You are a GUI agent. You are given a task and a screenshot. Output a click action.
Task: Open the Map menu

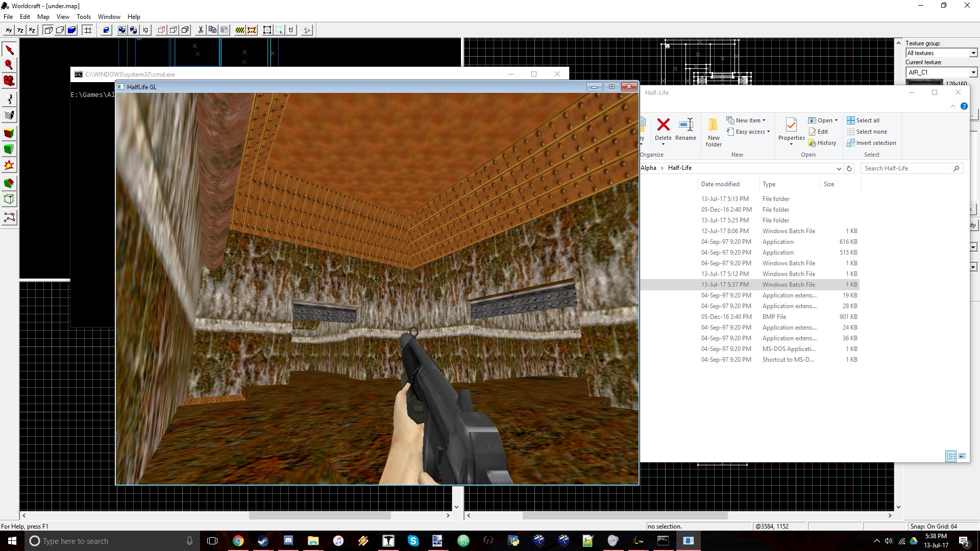coord(43,17)
